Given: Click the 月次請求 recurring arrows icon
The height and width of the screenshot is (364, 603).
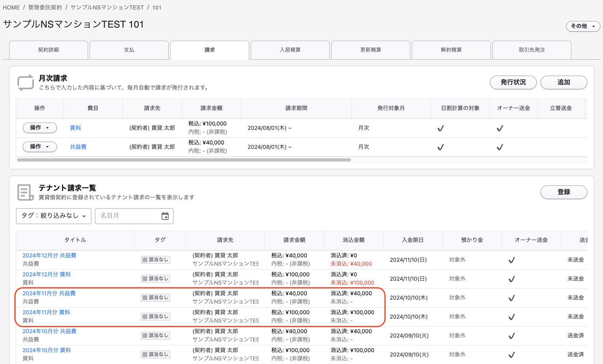Looking at the screenshot, I should tap(26, 83).
